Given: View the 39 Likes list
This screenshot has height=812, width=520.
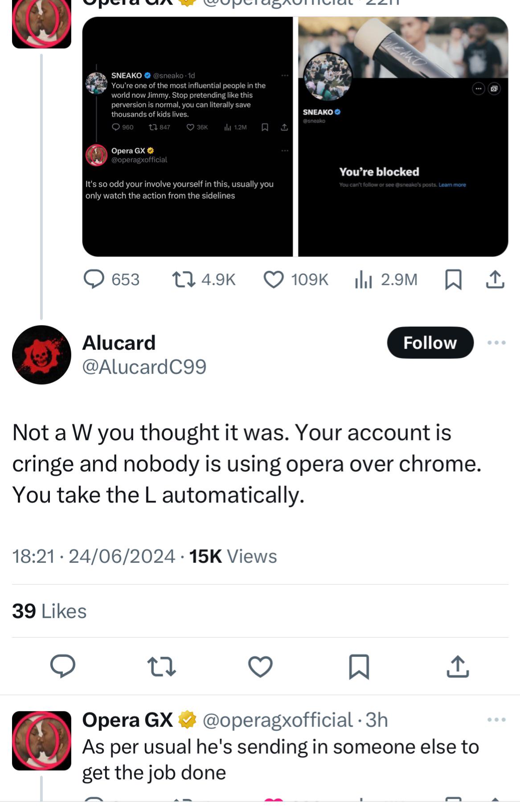Looking at the screenshot, I should [x=49, y=611].
